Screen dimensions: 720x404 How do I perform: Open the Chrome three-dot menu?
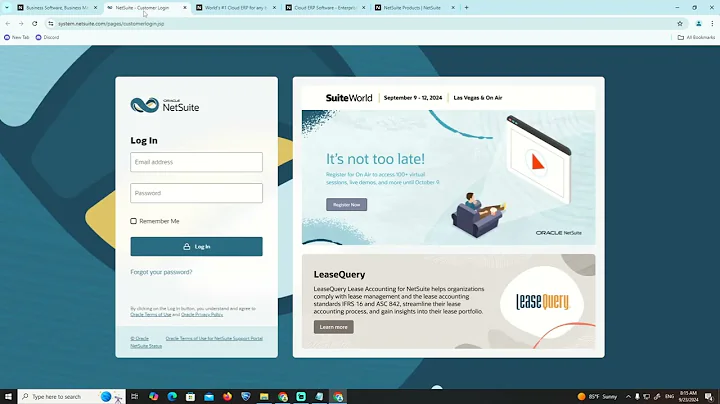[712, 23]
